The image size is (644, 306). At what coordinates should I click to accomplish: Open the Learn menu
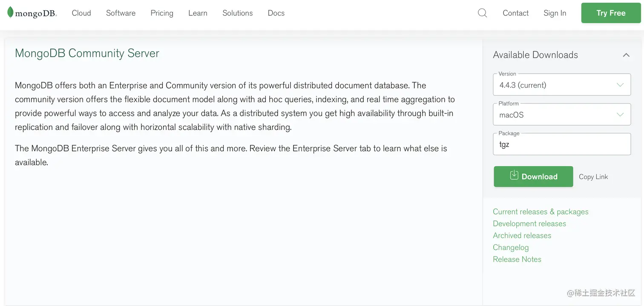pyautogui.click(x=198, y=13)
